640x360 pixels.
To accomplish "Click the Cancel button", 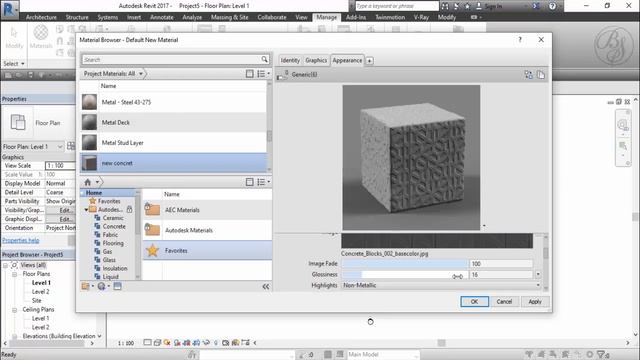I will click(x=504, y=302).
